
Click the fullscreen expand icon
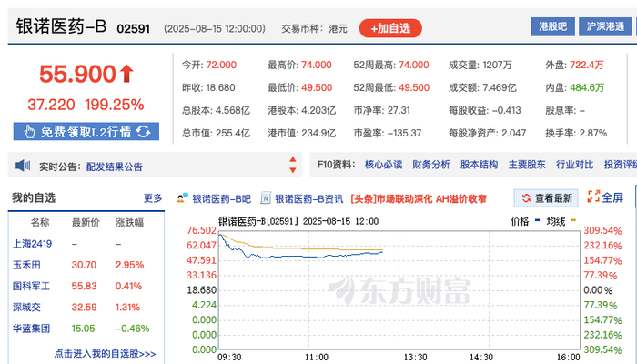tap(593, 197)
